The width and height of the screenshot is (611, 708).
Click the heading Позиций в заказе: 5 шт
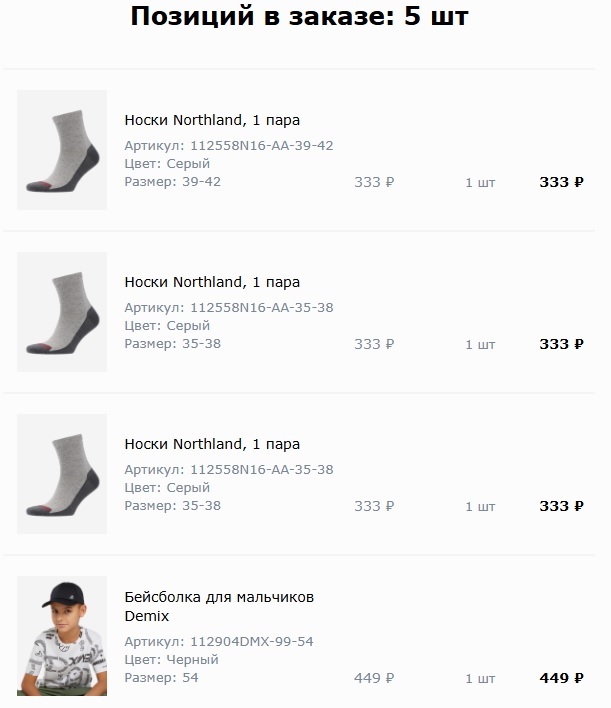[x=299, y=16]
